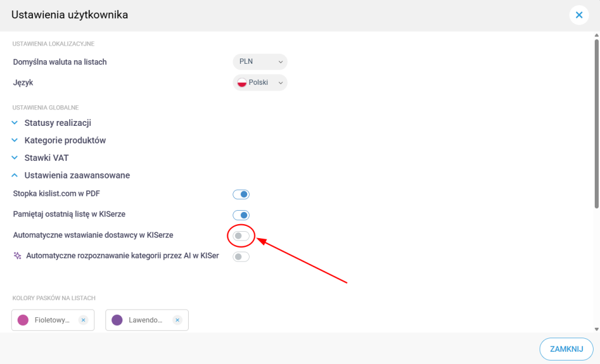Enable Automatyczne wstawianie dostawcy w KISerze

click(x=241, y=236)
